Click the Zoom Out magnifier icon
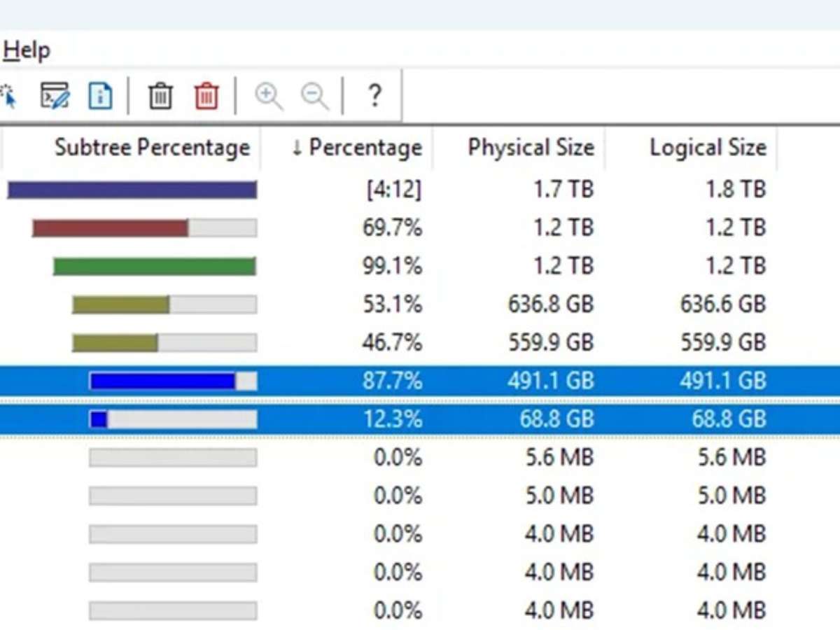The height and width of the screenshot is (630, 840). (315, 95)
